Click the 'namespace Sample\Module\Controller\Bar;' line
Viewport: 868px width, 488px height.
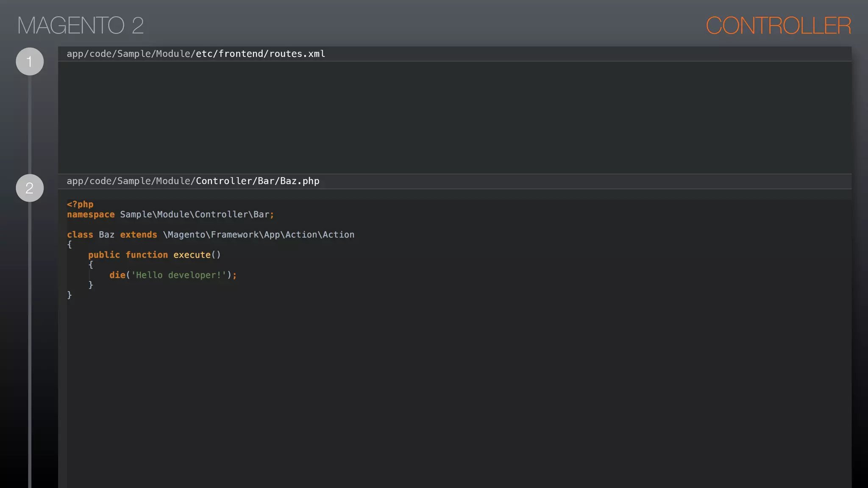tap(170, 214)
